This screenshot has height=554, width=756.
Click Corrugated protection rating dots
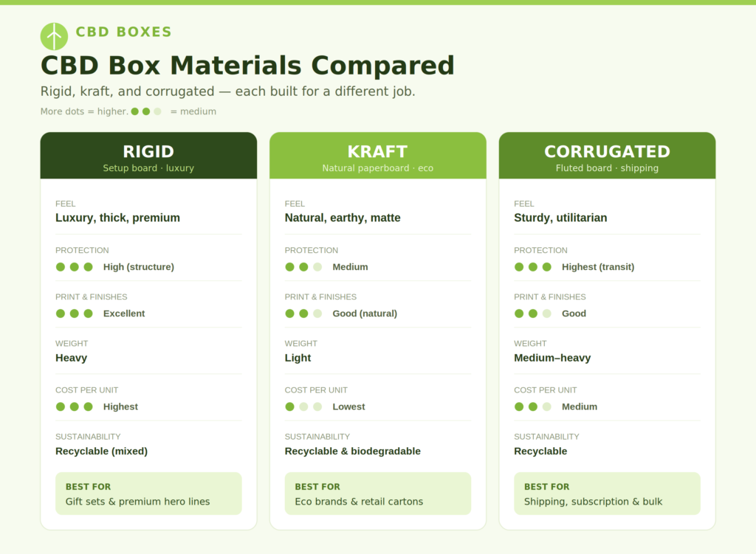533,267
